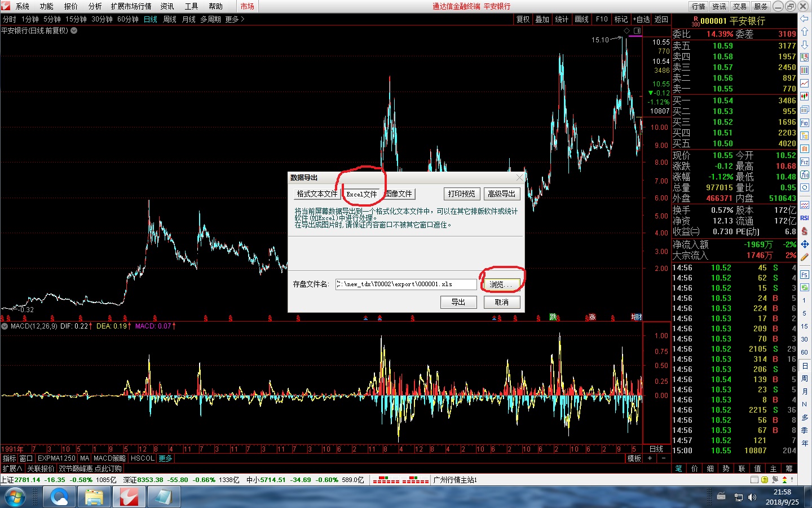Image resolution: width=812 pixels, height=508 pixels.
Task: Select the Excel文件 export format tab
Action: (361, 194)
